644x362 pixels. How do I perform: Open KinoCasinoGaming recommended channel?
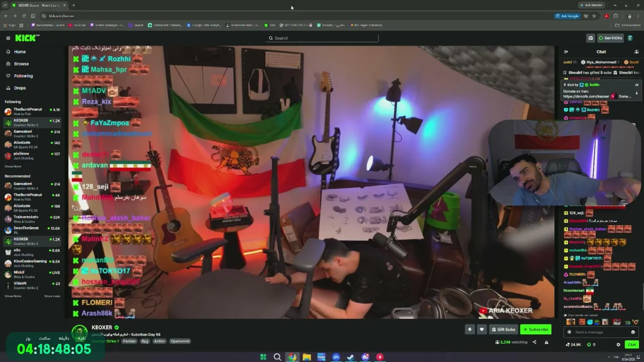point(32,263)
